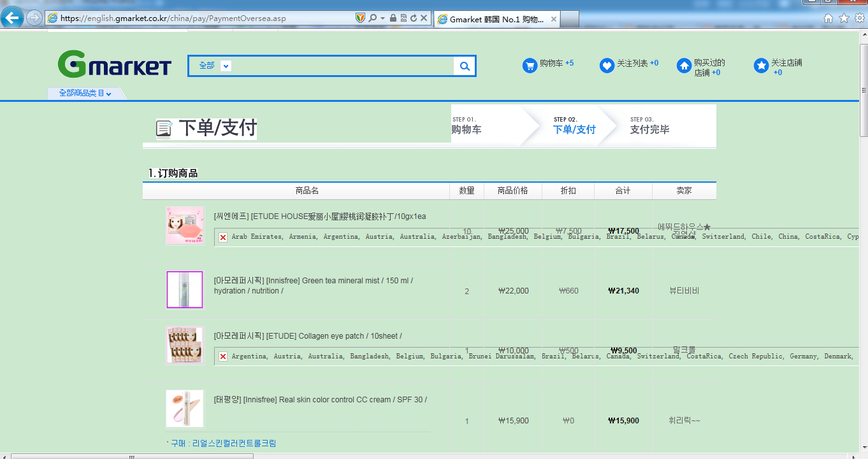Open the Green tea mineral mist thumbnail
The height and width of the screenshot is (459, 868).
point(185,290)
